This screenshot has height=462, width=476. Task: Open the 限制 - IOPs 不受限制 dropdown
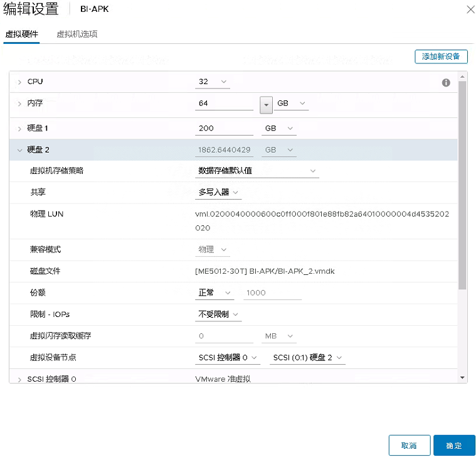click(x=218, y=314)
